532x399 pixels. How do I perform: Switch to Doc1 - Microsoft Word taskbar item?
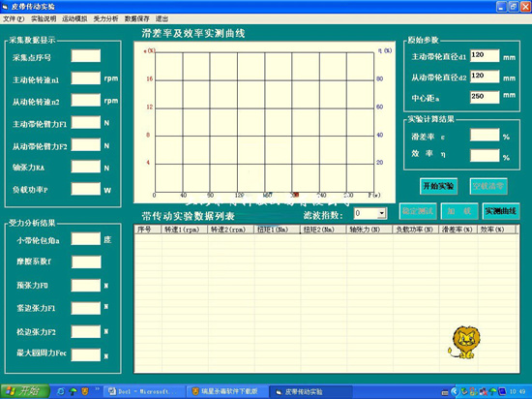click(145, 391)
